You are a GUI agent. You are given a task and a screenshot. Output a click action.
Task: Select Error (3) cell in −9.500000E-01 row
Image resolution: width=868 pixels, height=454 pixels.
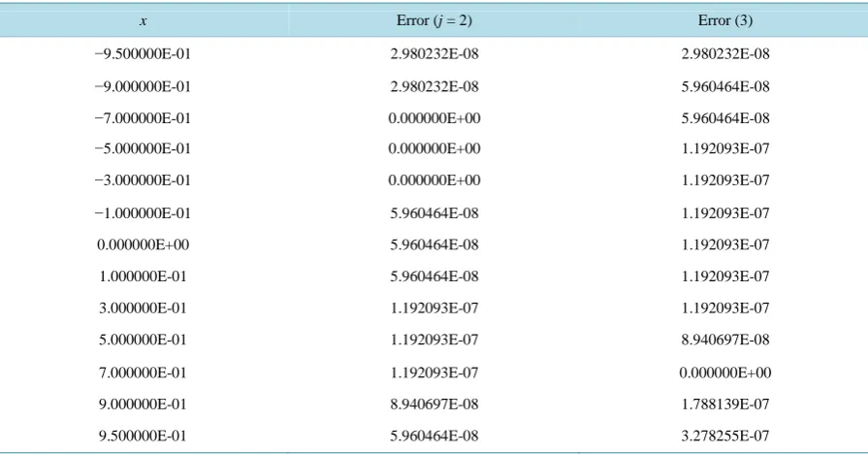pyautogui.click(x=725, y=53)
